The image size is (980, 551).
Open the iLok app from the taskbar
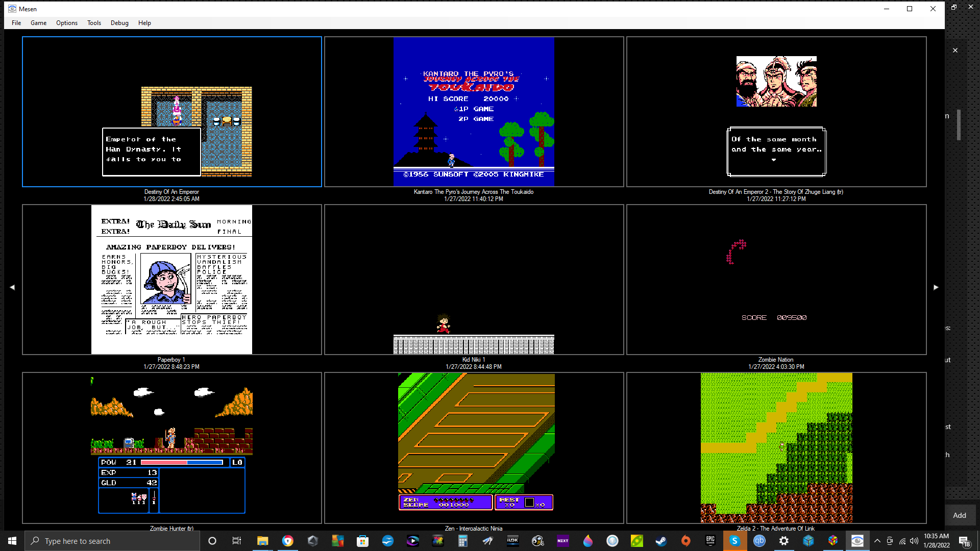click(x=513, y=541)
